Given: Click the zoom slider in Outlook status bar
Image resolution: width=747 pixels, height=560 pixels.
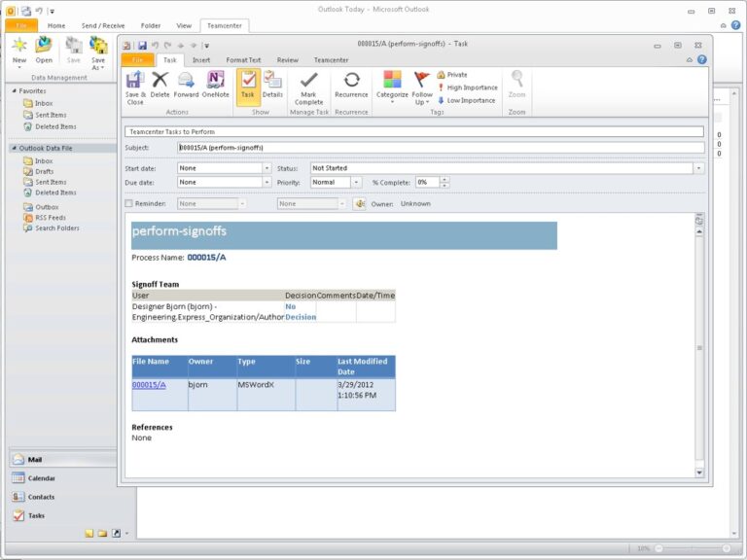Looking at the screenshot, I should (693, 548).
